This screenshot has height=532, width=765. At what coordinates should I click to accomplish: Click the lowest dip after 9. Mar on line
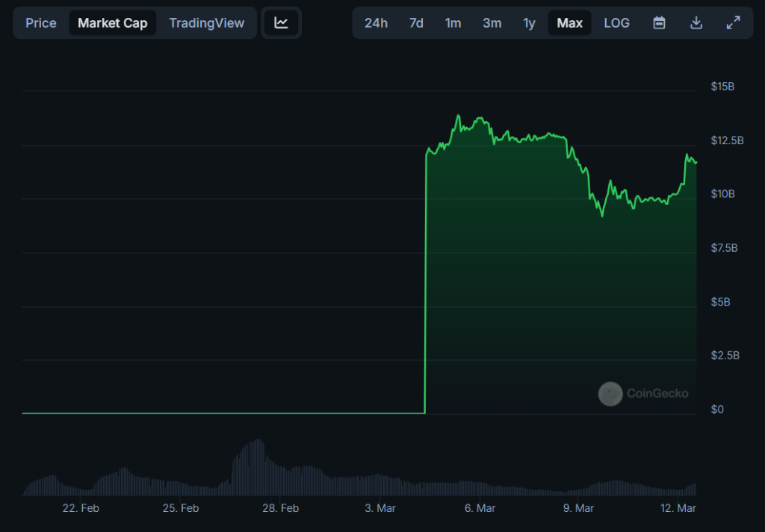click(603, 216)
